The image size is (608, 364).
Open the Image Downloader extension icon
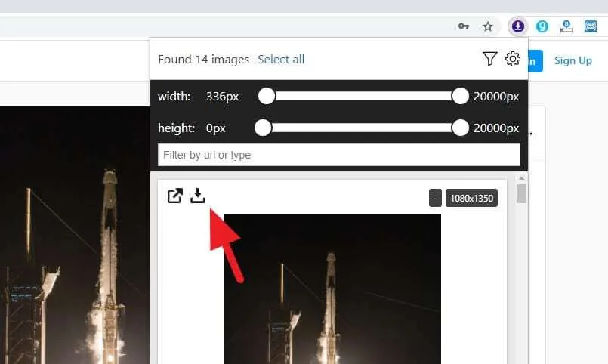point(518,26)
